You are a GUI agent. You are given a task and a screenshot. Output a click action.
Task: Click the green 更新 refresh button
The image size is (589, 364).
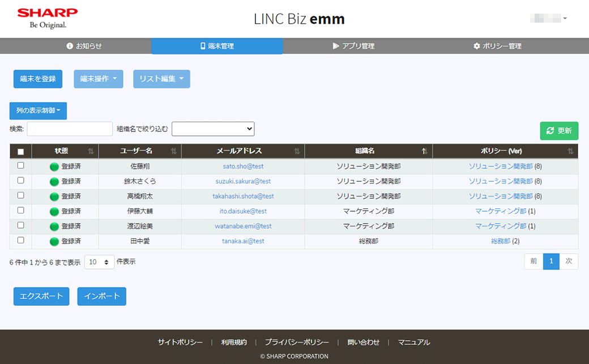559,131
